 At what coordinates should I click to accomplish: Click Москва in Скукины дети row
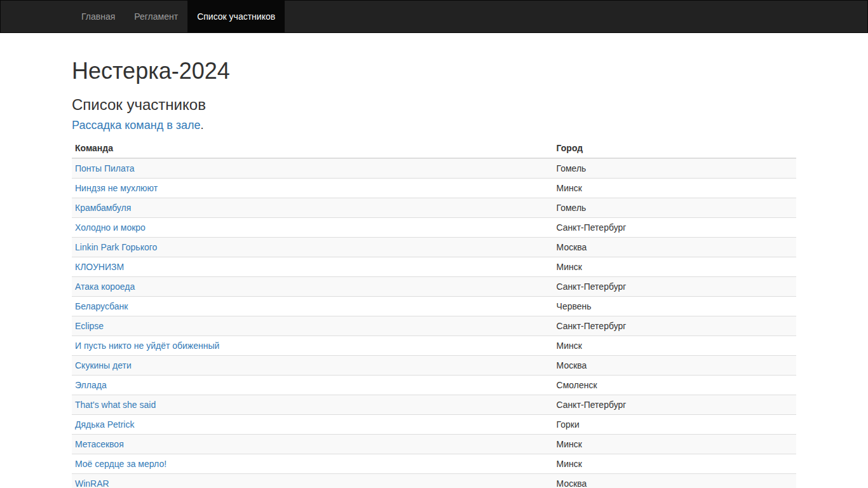point(571,365)
